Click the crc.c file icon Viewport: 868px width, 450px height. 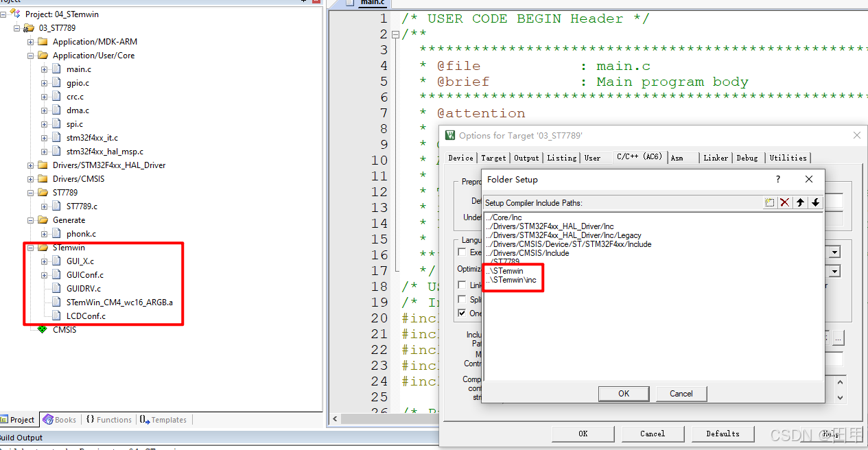(56, 97)
